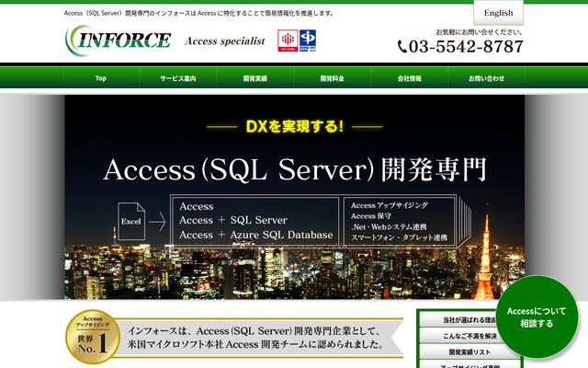Screen dimensions: 588x368
Task: Click スマートフォン・タブレット連携 banner text
Action: 399,237
